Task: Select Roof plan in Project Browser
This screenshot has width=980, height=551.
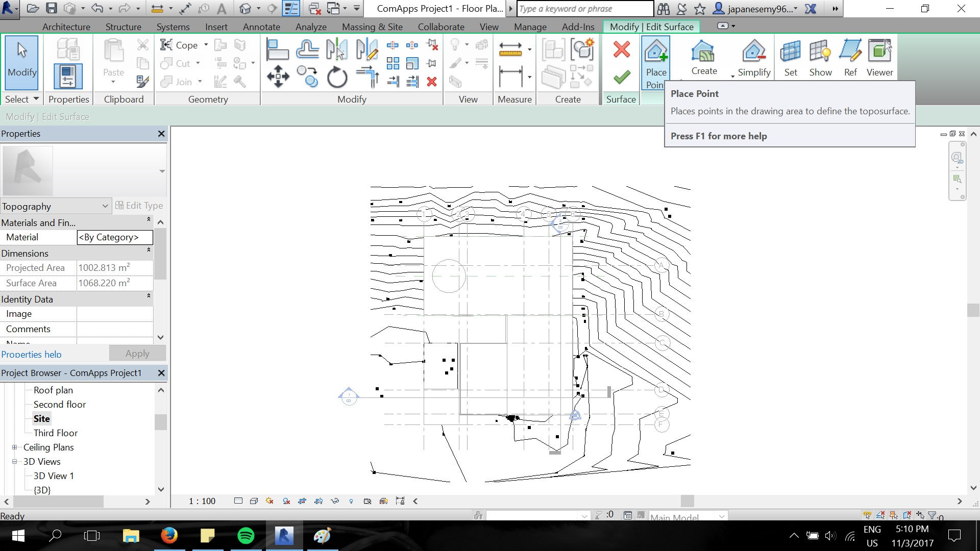Action: pos(53,390)
